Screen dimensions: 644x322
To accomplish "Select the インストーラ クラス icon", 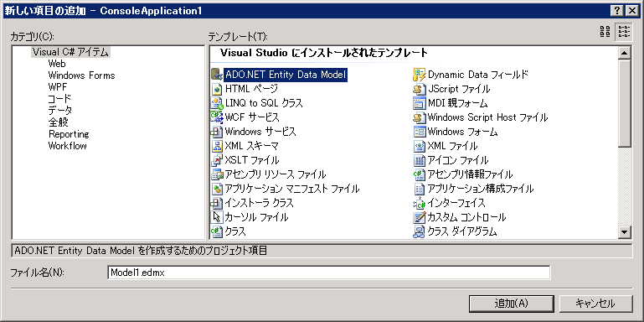I will coord(216,203).
